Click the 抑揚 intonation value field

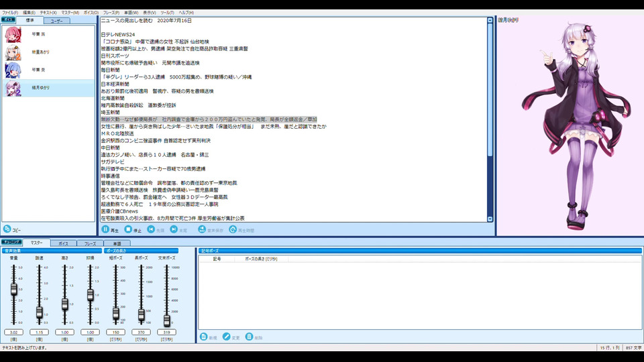pos(90,332)
